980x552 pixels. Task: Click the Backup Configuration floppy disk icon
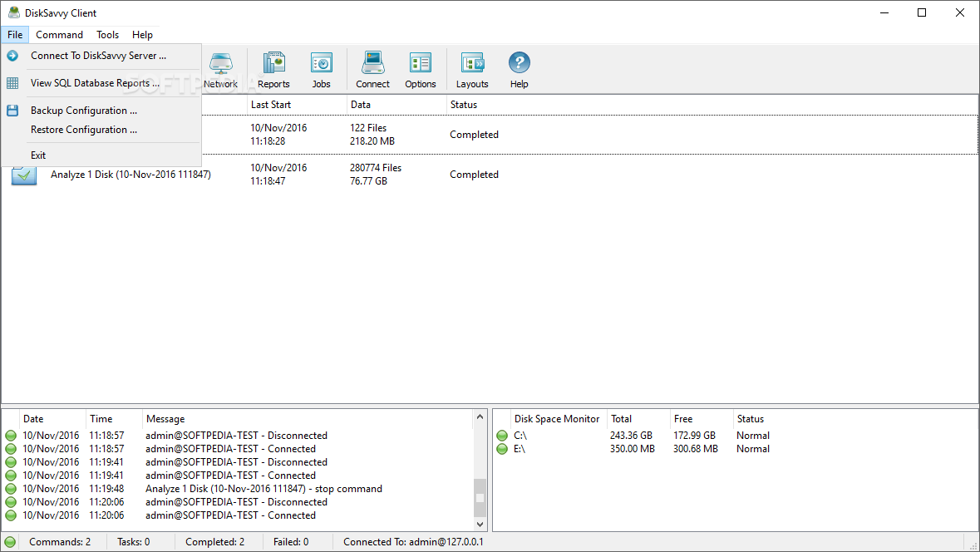pyautogui.click(x=12, y=111)
